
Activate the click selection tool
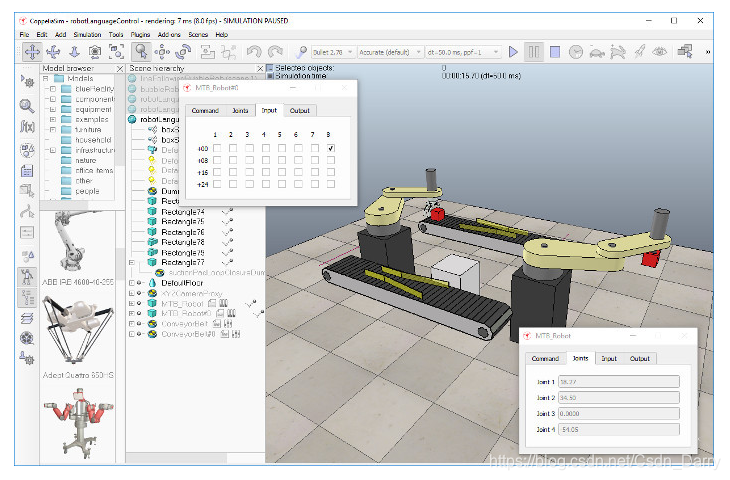pos(141,52)
